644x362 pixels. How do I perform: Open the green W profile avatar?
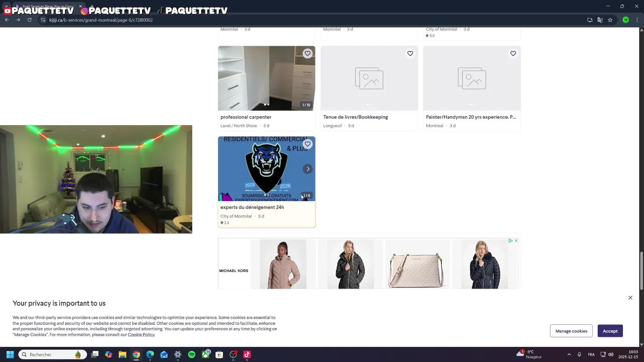[x=625, y=20]
